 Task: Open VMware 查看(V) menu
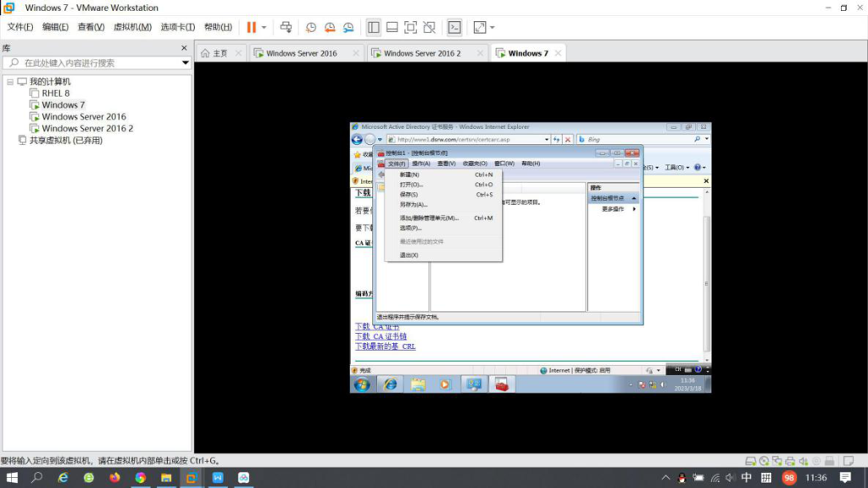click(91, 27)
